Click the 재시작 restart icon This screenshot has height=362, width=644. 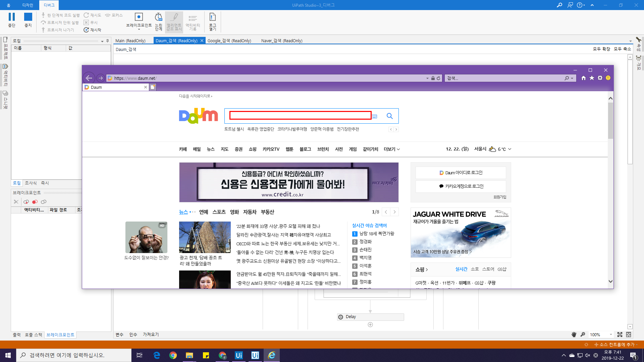(86, 30)
